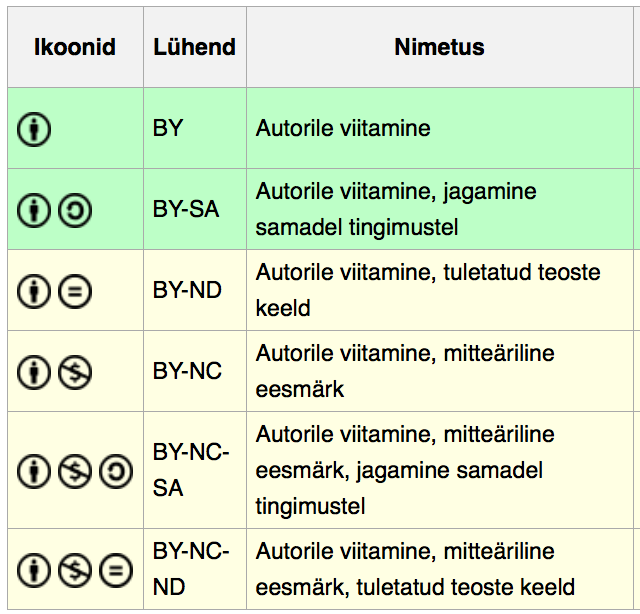
Task: Click the Nimetus column header
Action: pyautogui.click(x=440, y=47)
